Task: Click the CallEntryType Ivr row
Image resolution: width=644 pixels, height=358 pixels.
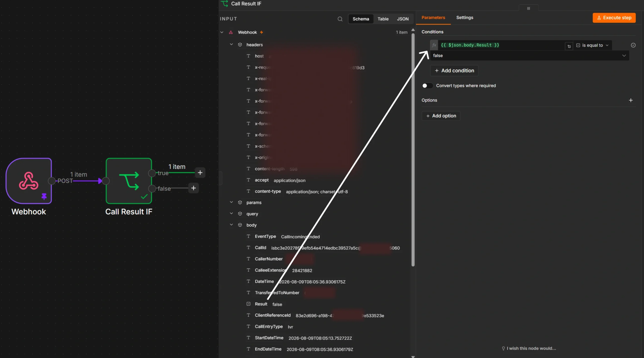Action: pos(270,327)
